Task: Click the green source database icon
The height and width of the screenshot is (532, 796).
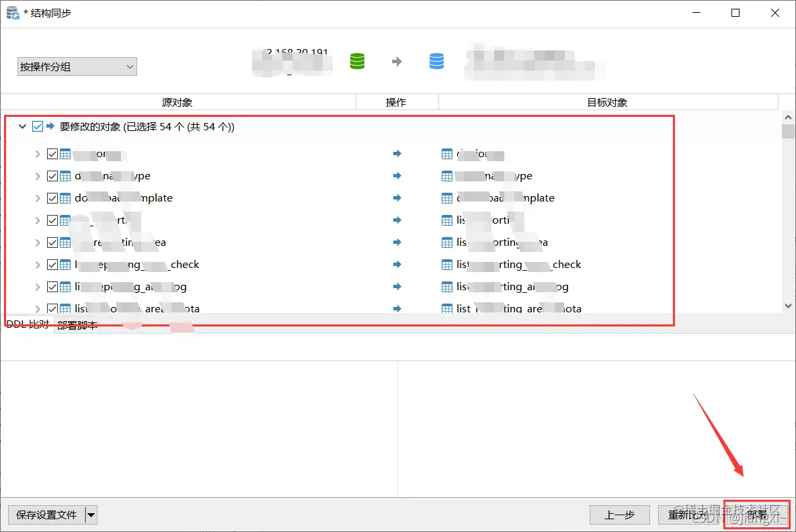Action: point(358,61)
